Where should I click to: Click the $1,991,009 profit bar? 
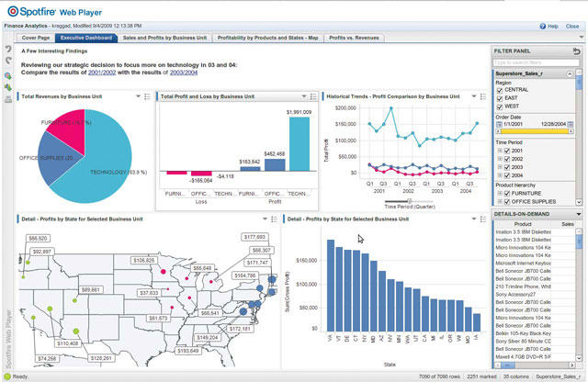tap(300, 144)
